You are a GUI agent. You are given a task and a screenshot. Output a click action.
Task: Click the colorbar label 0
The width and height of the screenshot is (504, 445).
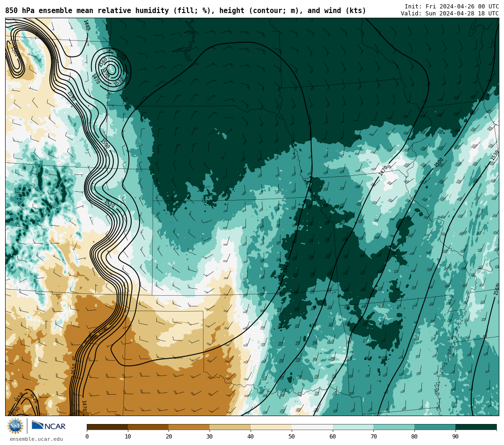pos(87,436)
